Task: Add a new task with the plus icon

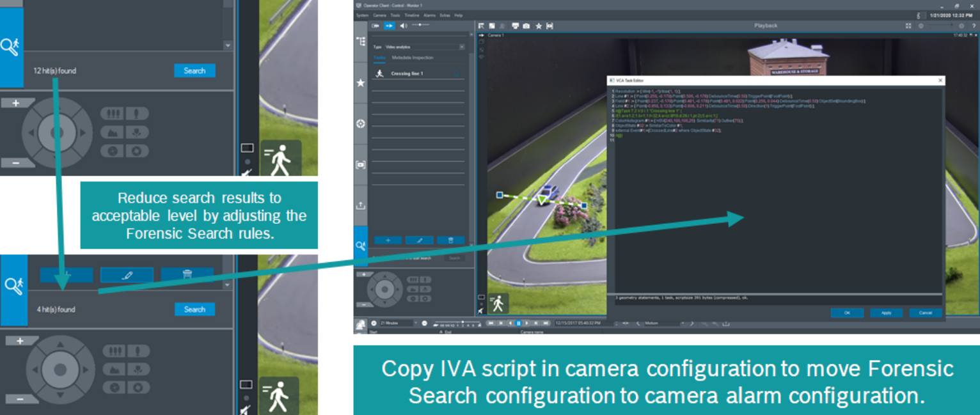Action: pyautogui.click(x=388, y=239)
